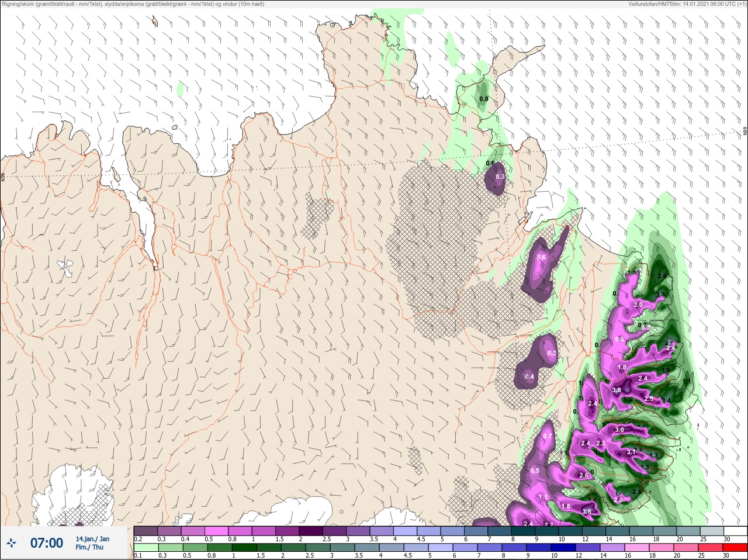Click the 0.4 snow value on the map
Viewport: 748px width, 560px height.
coord(529,377)
